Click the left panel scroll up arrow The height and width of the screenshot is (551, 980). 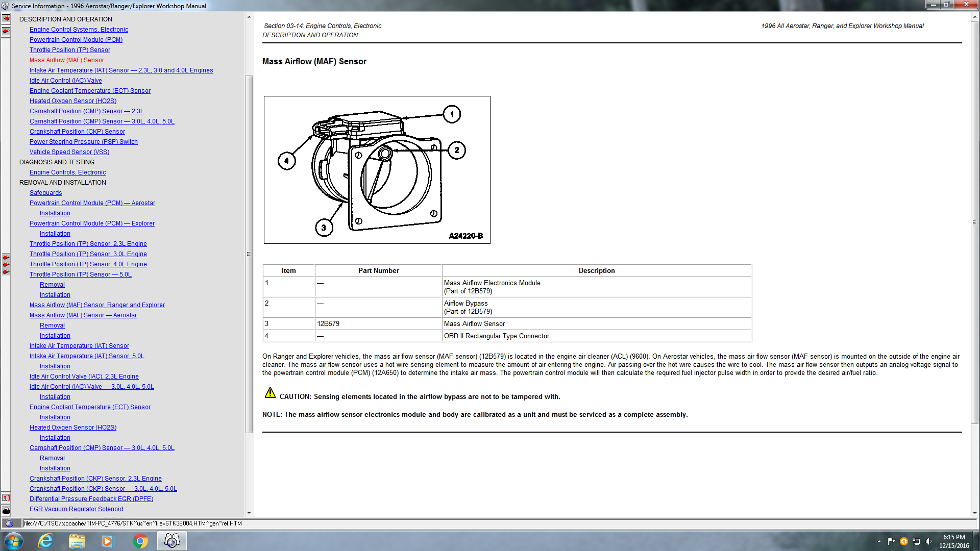click(x=249, y=17)
